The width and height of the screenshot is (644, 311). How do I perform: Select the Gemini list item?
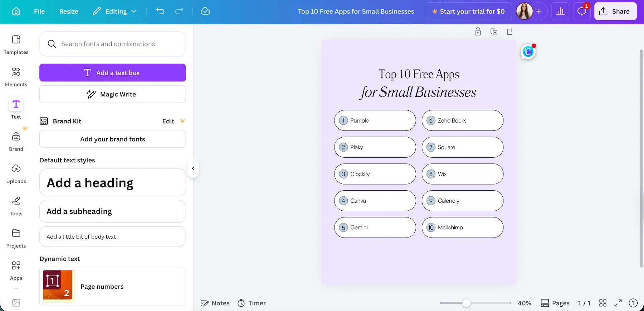(x=375, y=228)
